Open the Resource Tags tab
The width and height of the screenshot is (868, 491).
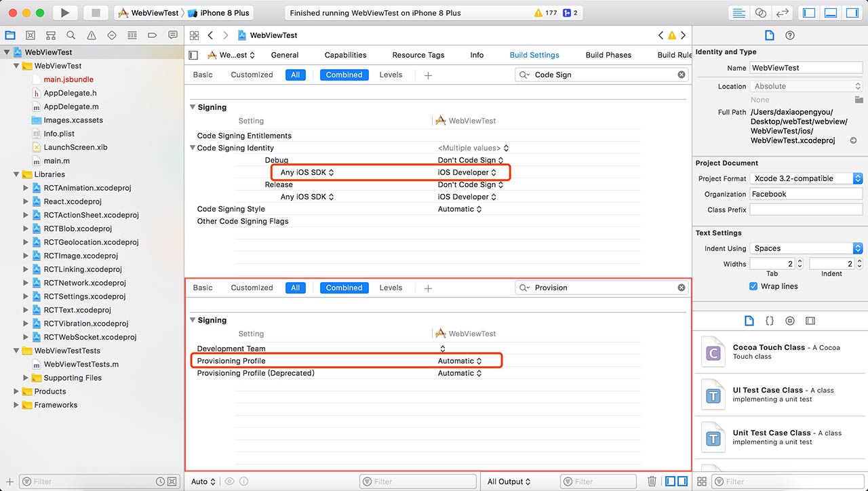pos(418,55)
